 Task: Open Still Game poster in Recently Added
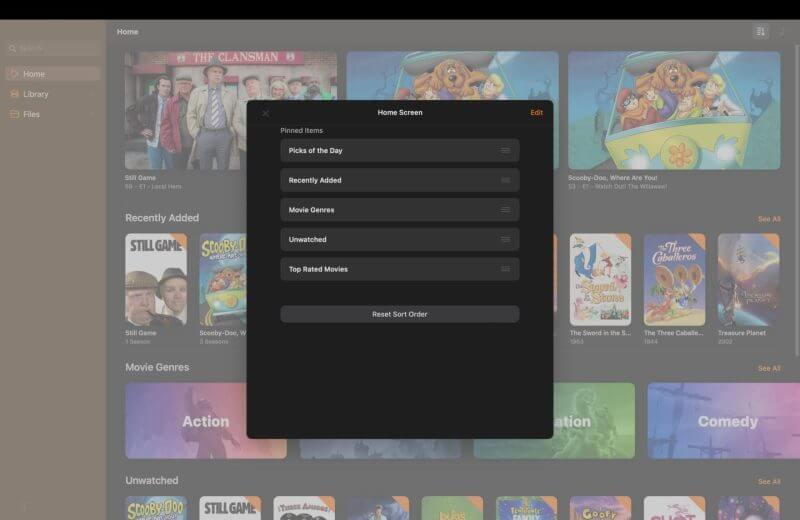156,280
